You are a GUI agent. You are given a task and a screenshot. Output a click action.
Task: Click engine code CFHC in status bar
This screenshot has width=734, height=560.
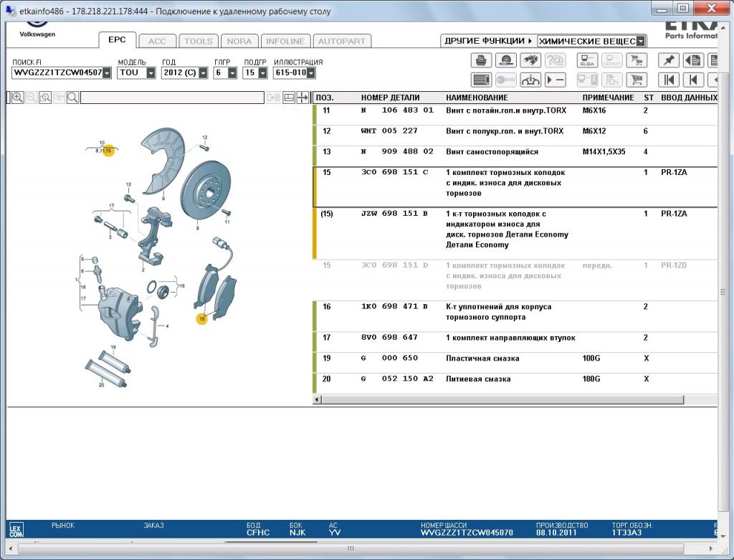pyautogui.click(x=258, y=532)
